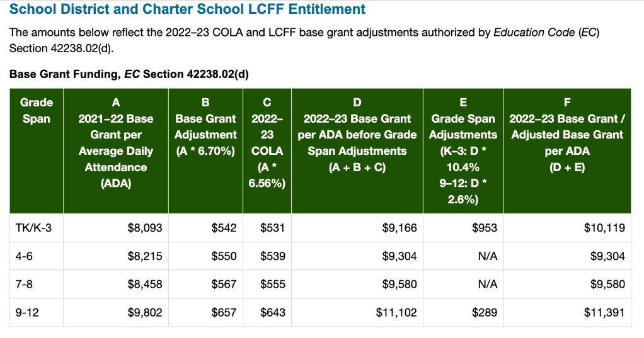Image resolution: width=644 pixels, height=338 pixels.
Task: Click the $11,391 value for grades 9-12
Action: [605, 312]
